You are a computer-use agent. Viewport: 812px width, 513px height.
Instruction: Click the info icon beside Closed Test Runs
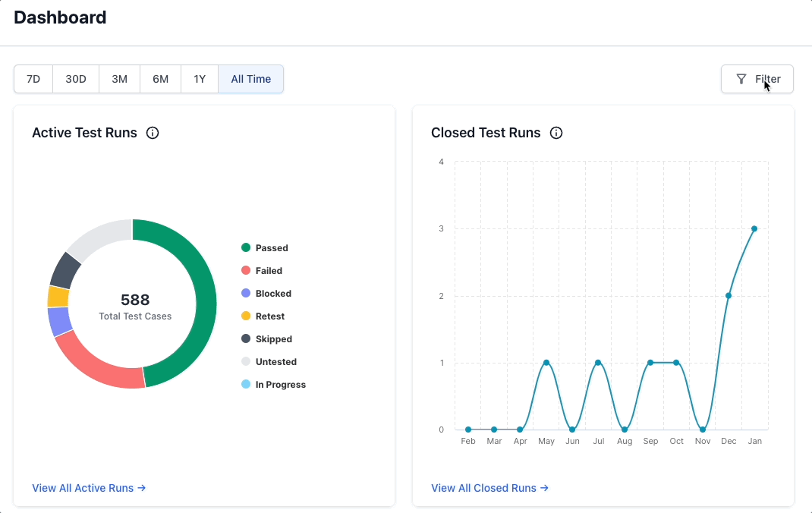(x=556, y=133)
